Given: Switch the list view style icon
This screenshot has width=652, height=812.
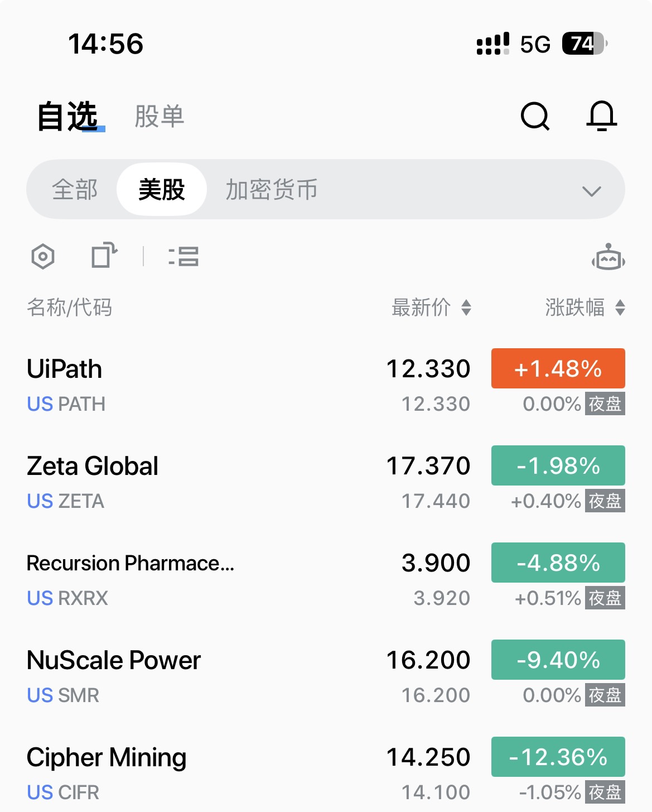Looking at the screenshot, I should [183, 257].
